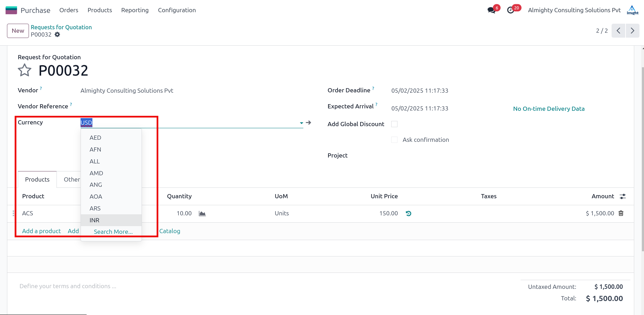644x315 pixels.
Task: Go to the previous record arrow
Action: pyautogui.click(x=618, y=31)
